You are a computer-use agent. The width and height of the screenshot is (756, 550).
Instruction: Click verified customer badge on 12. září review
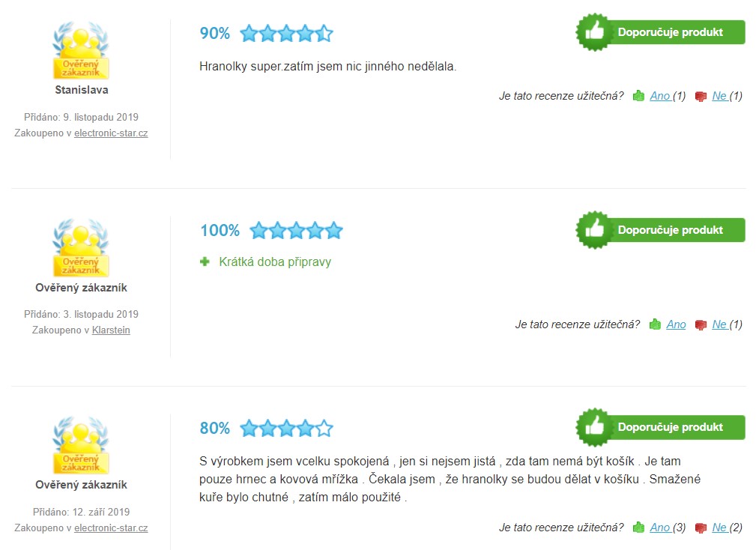tap(81, 446)
